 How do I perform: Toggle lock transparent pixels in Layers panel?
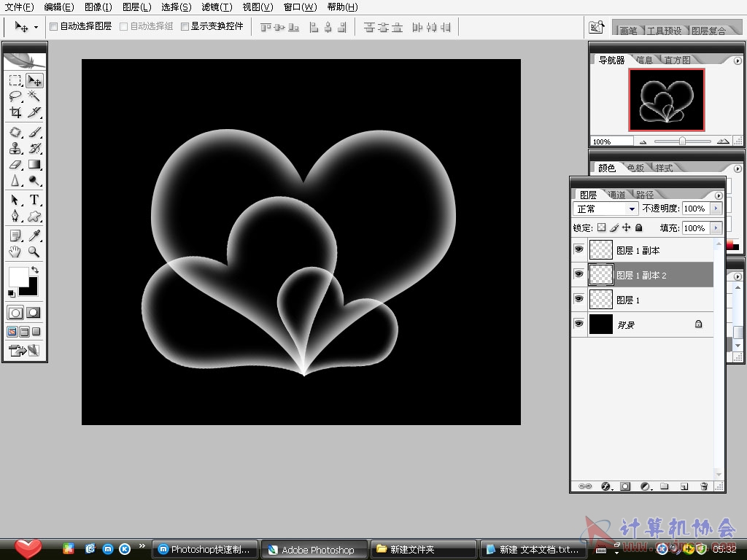(601, 227)
